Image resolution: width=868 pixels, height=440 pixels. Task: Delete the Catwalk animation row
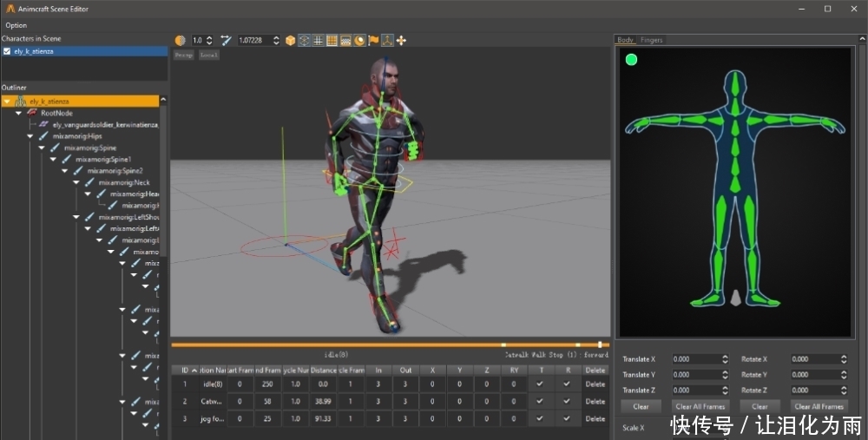pyautogui.click(x=595, y=401)
